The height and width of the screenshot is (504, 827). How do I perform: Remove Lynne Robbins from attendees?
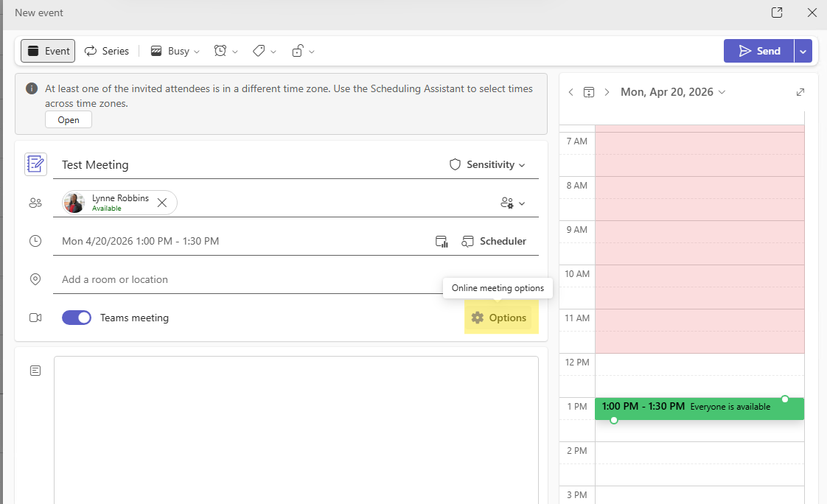coord(162,203)
